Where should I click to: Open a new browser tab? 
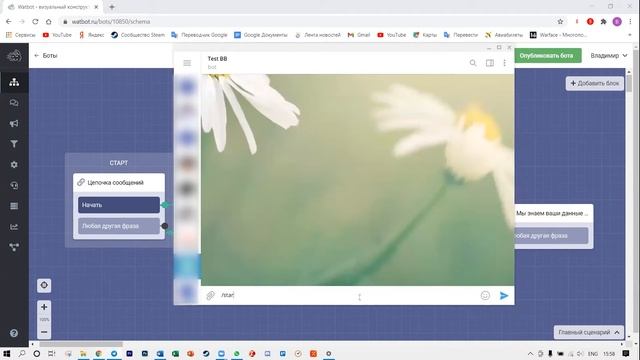point(111,7)
